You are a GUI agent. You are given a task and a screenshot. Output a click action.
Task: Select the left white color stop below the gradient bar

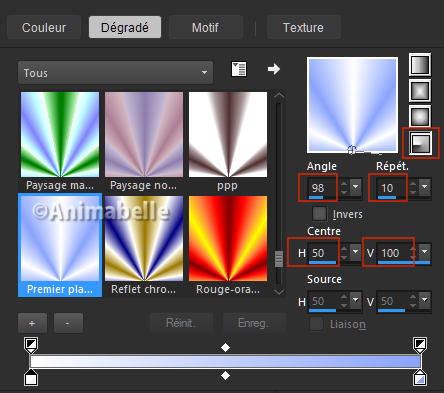tap(31, 378)
